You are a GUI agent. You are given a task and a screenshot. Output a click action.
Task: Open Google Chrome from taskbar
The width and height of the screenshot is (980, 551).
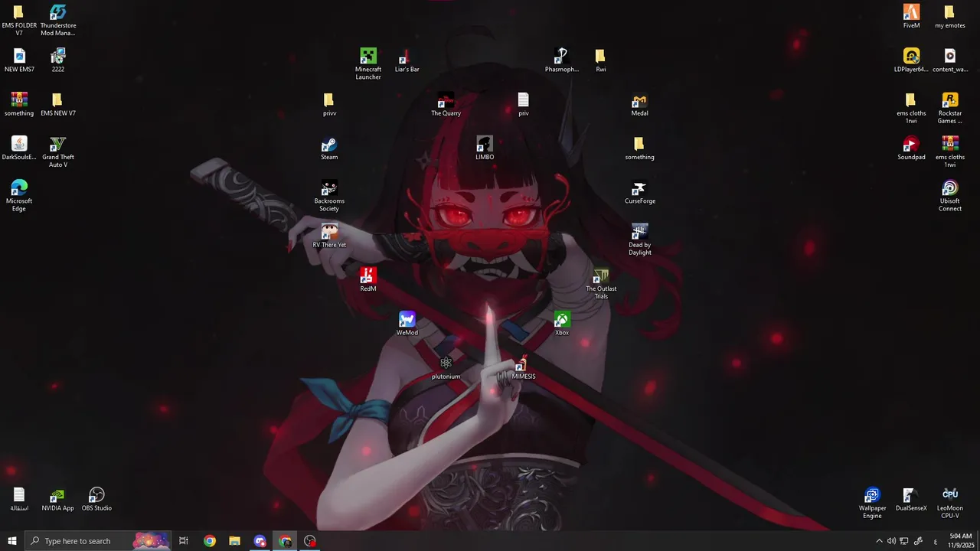209,541
